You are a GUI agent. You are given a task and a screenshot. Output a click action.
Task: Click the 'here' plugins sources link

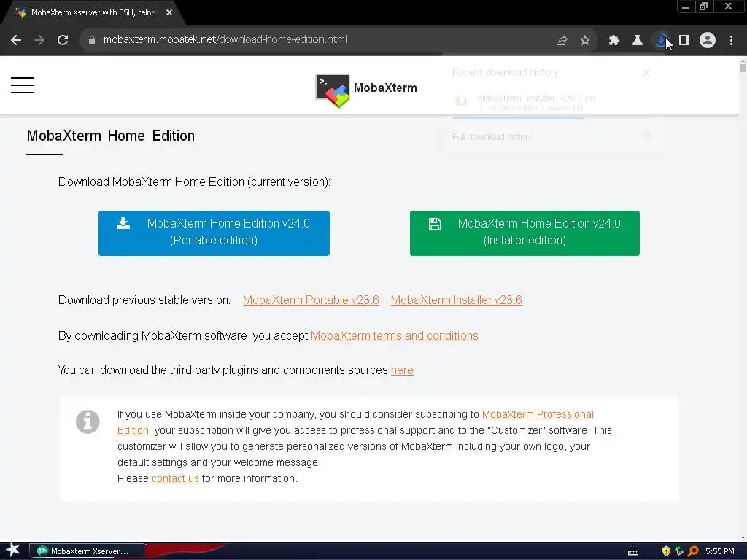pyautogui.click(x=402, y=370)
